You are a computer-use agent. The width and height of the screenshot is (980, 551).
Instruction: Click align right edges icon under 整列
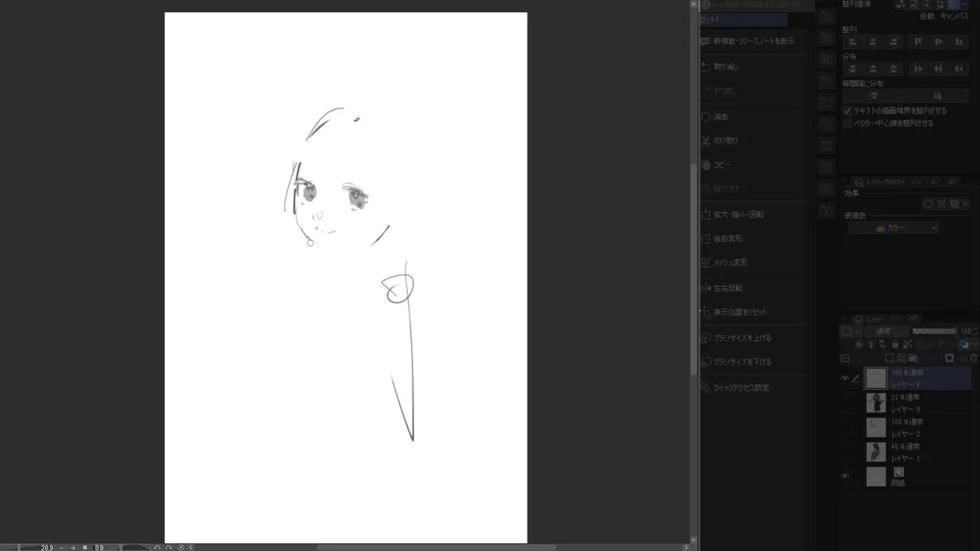pos(893,42)
